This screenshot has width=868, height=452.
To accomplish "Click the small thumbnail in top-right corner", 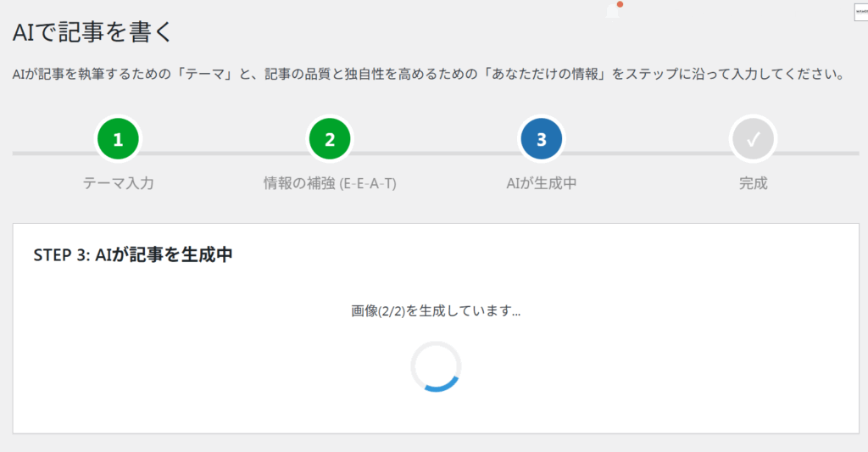I will [x=861, y=12].
